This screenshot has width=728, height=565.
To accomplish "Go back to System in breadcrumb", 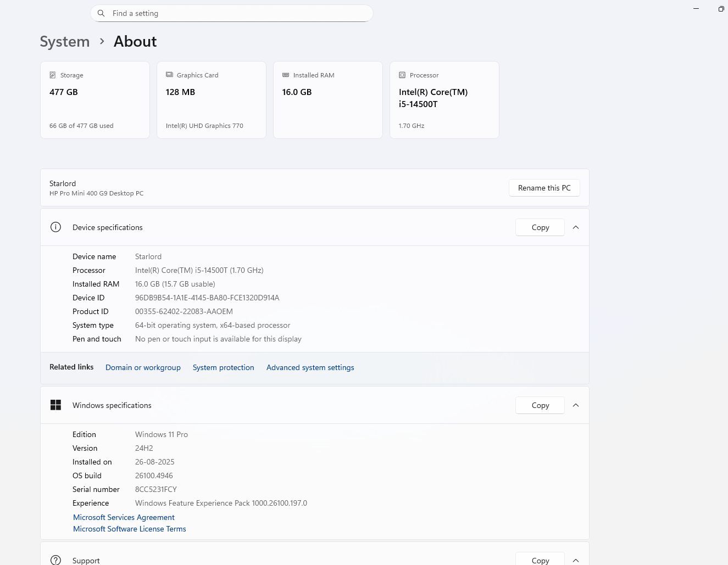I will tap(65, 42).
